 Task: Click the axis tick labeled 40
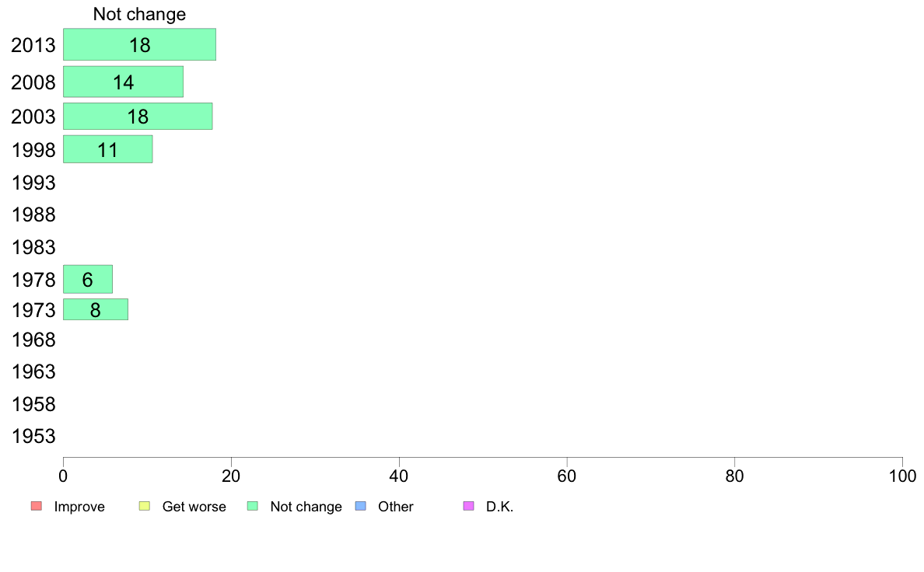399,476
